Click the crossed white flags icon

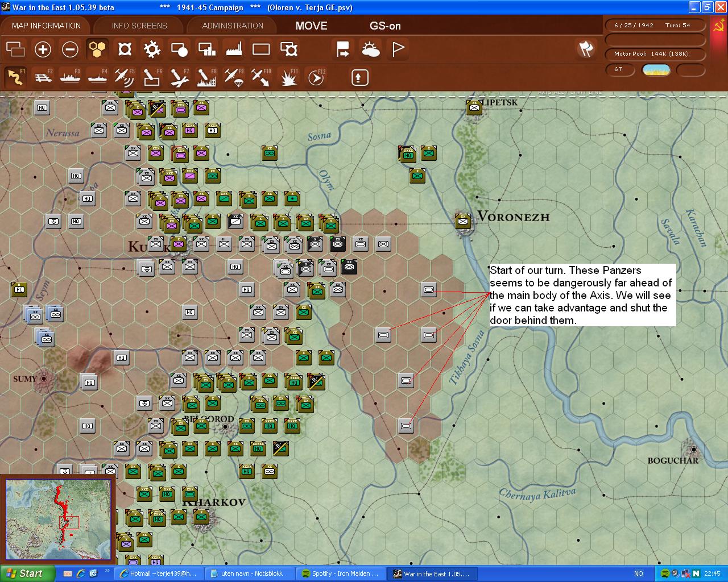pyautogui.click(x=586, y=49)
